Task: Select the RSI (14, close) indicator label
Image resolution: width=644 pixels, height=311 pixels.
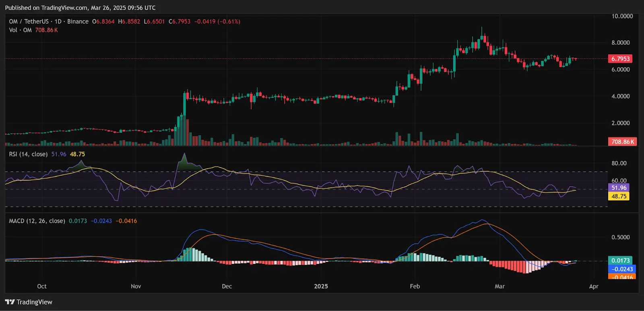Action: click(28, 154)
